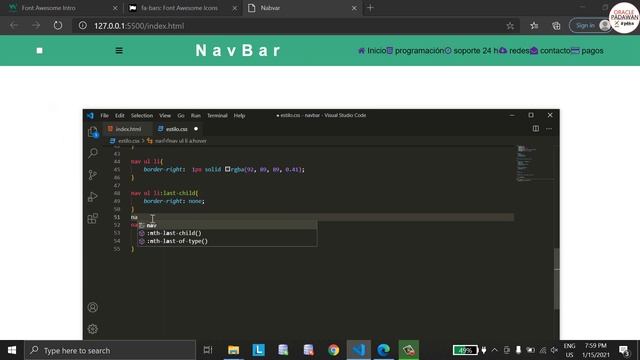Open the Run and Debug view
640x360 pixels.
[93, 197]
